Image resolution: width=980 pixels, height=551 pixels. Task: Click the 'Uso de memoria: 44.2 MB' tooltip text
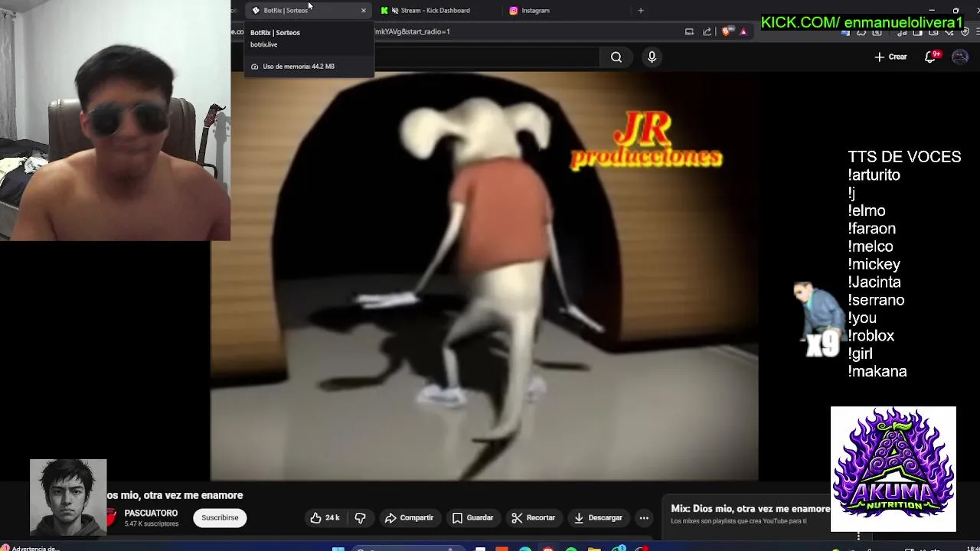pos(299,67)
